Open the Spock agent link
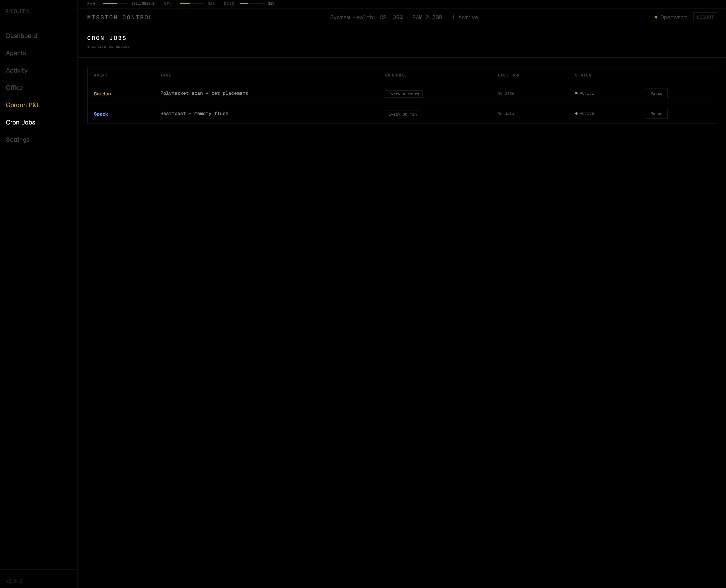Image resolution: width=726 pixels, height=588 pixels. [101, 114]
